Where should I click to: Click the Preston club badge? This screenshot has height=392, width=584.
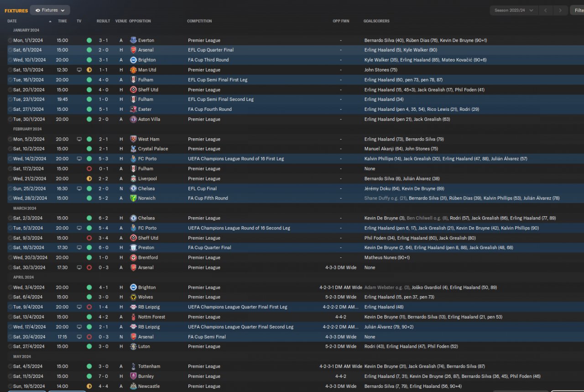click(x=133, y=247)
